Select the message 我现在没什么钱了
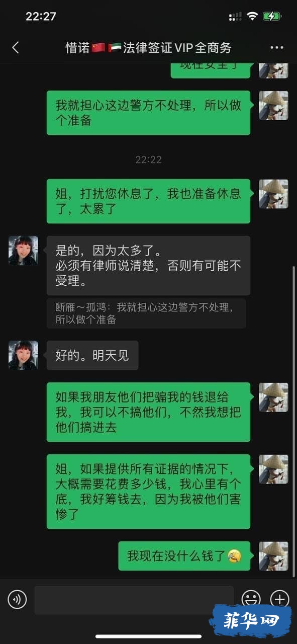Viewport: 297px width, 644px height. [184, 556]
